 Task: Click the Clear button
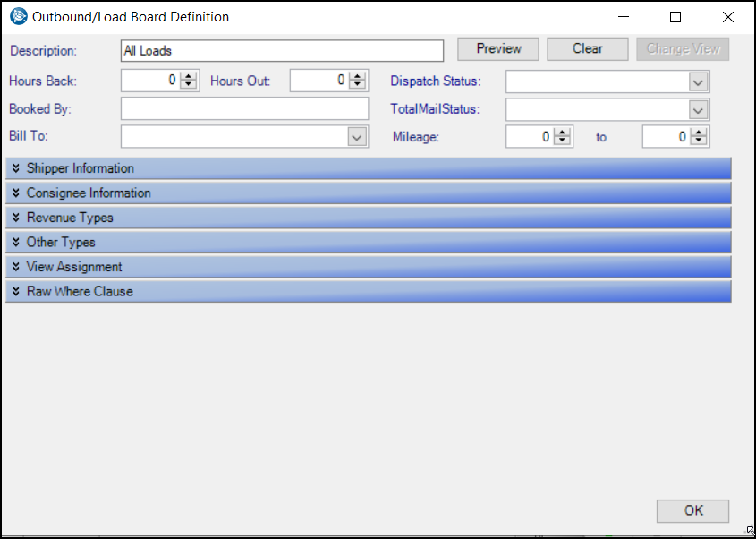pyautogui.click(x=587, y=48)
